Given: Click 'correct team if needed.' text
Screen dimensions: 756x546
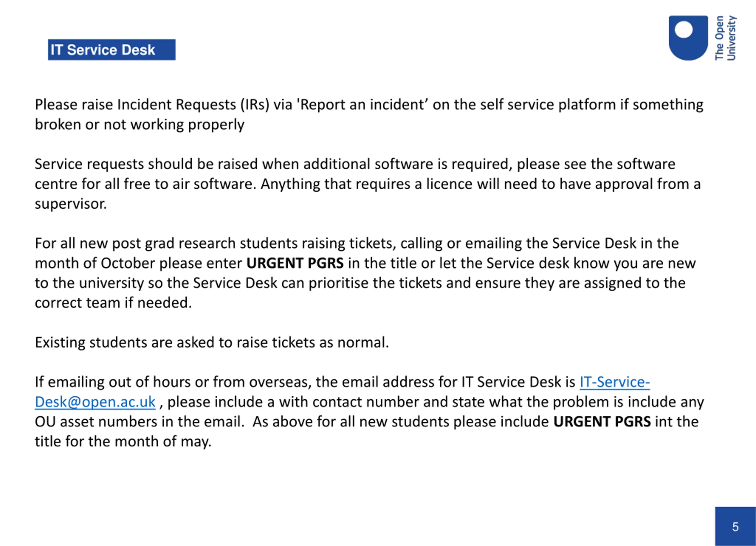Looking at the screenshot, I should [113, 303].
